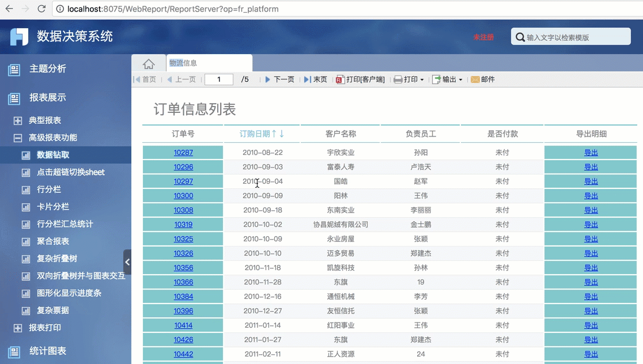The width and height of the screenshot is (643, 364).
Task: Click the magnifier search icon
Action: click(x=520, y=37)
